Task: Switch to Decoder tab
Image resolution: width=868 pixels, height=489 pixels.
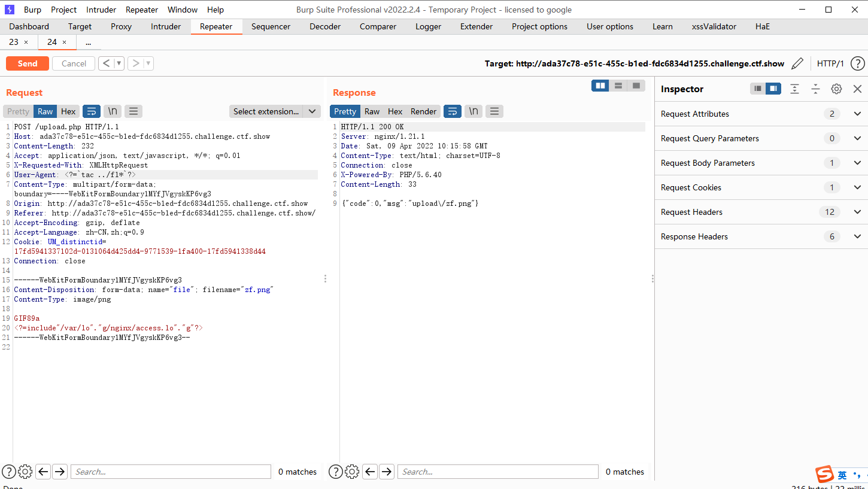Action: click(325, 26)
